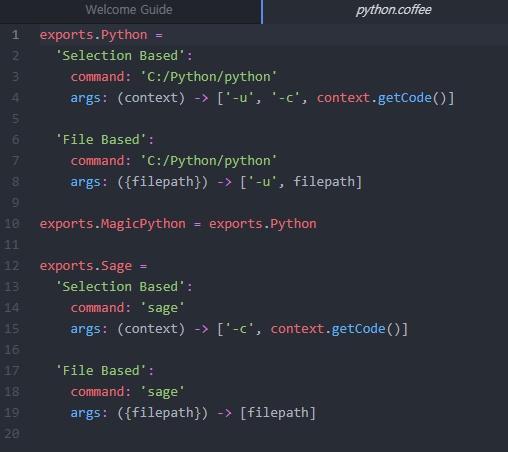Click '-c' string on line 4
This screenshot has width=508, height=452.
(285, 98)
